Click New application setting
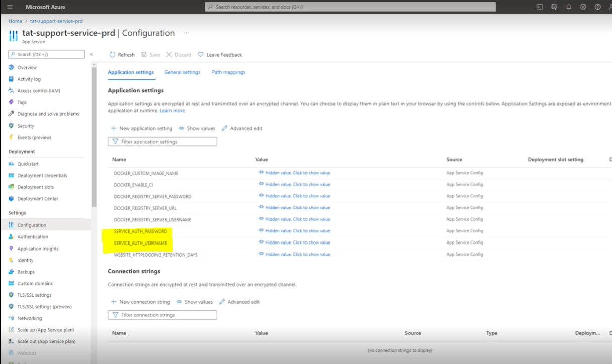Screen dimensions: 612x364 [142, 128]
